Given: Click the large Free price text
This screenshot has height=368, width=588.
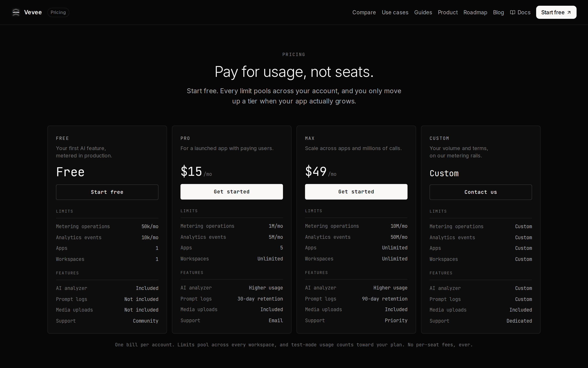Looking at the screenshot, I should tap(70, 172).
